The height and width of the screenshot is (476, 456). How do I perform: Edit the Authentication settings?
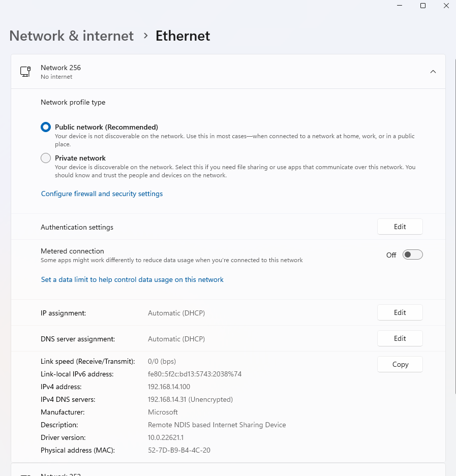click(x=400, y=227)
